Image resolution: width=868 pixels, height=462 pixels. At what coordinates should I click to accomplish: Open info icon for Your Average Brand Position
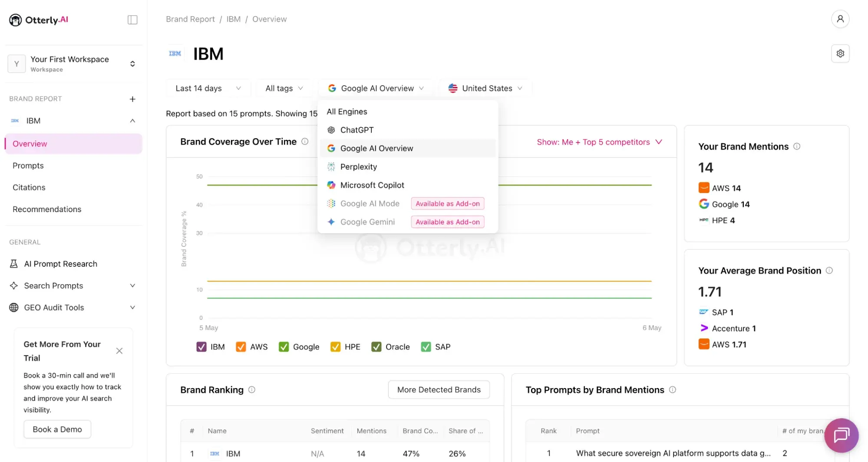pyautogui.click(x=829, y=270)
